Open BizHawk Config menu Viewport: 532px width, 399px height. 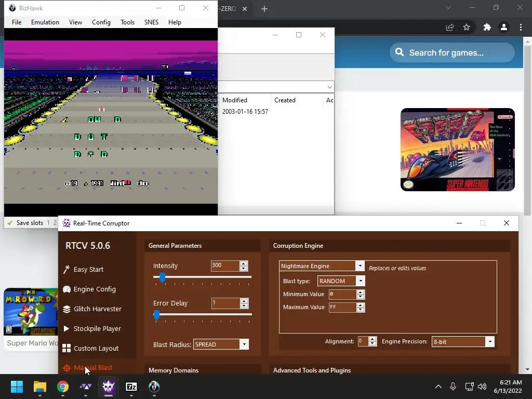point(101,22)
